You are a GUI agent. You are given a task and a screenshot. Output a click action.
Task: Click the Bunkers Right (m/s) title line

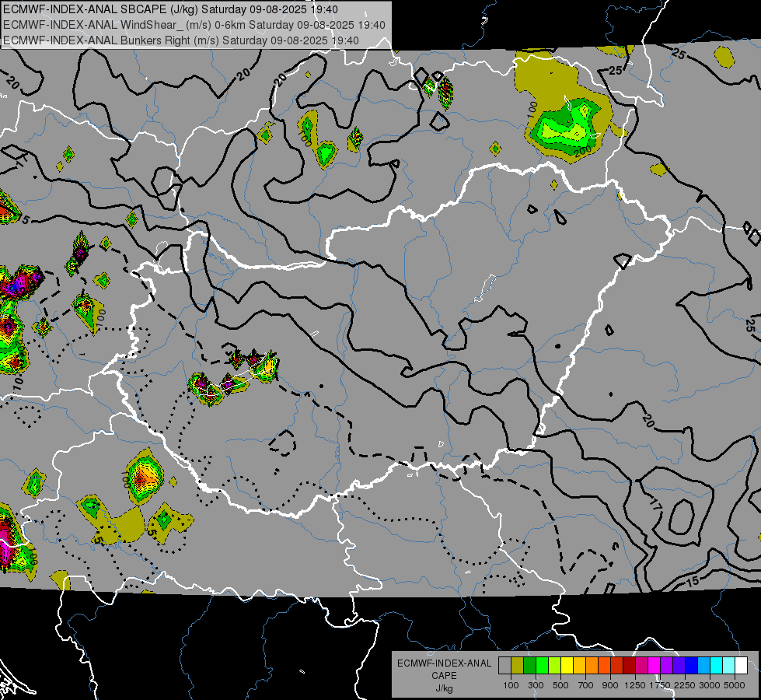coord(181,40)
